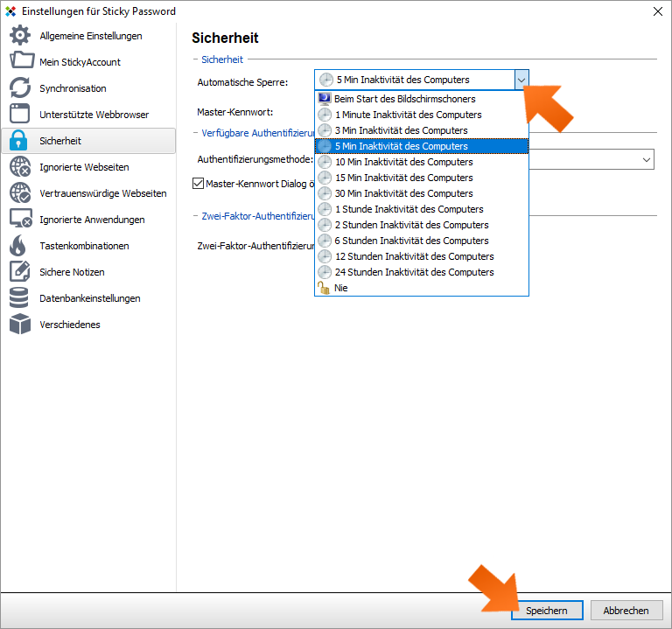672x629 pixels.
Task: Choose 1 Minute Inaktivität des Computers
Action: coord(422,115)
